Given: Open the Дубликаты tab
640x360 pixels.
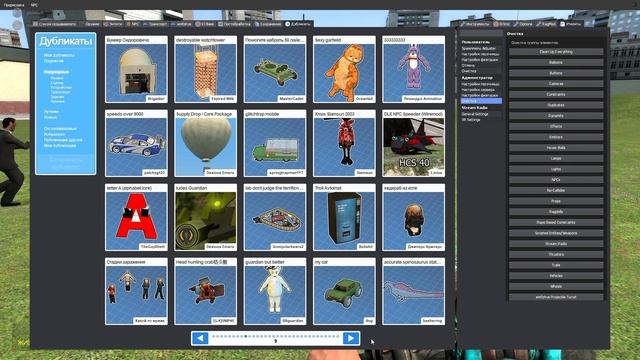Looking at the screenshot, I should coord(298,24).
